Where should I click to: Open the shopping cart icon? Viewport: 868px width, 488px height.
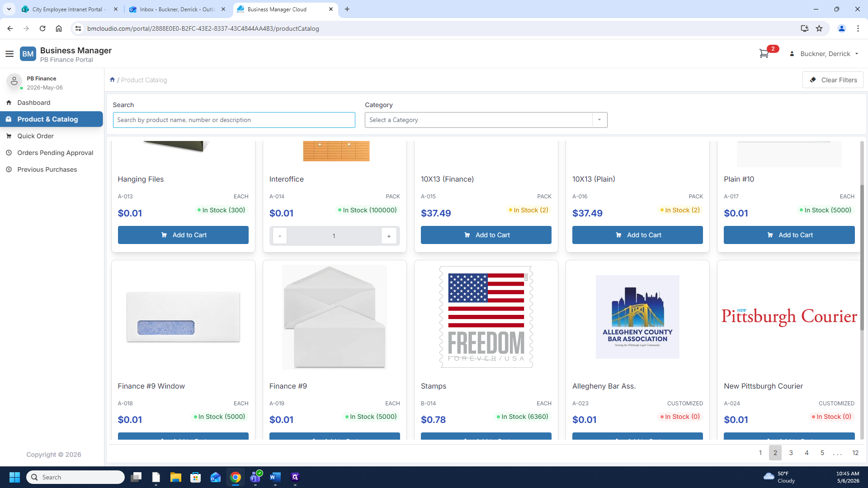764,54
